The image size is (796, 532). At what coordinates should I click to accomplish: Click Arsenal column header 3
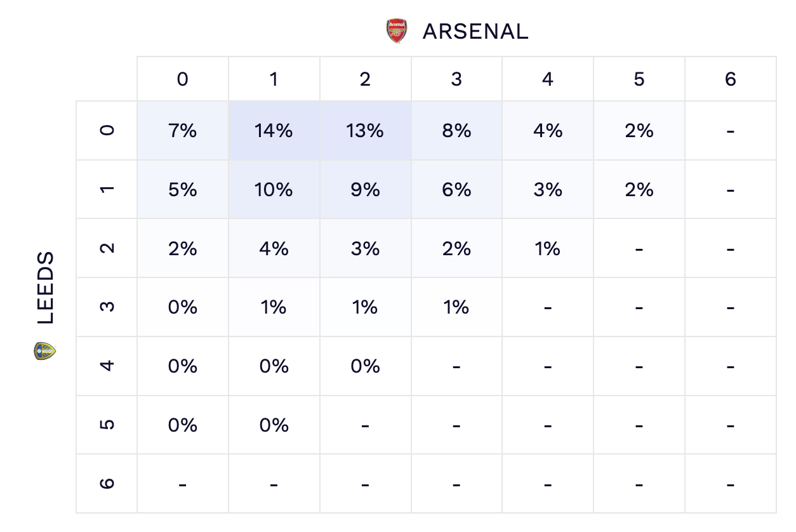456,79
